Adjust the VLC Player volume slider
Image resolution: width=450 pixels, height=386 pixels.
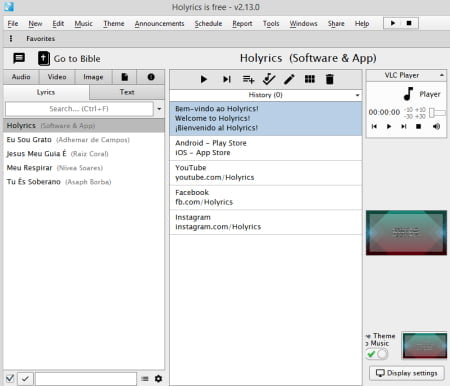[437, 113]
